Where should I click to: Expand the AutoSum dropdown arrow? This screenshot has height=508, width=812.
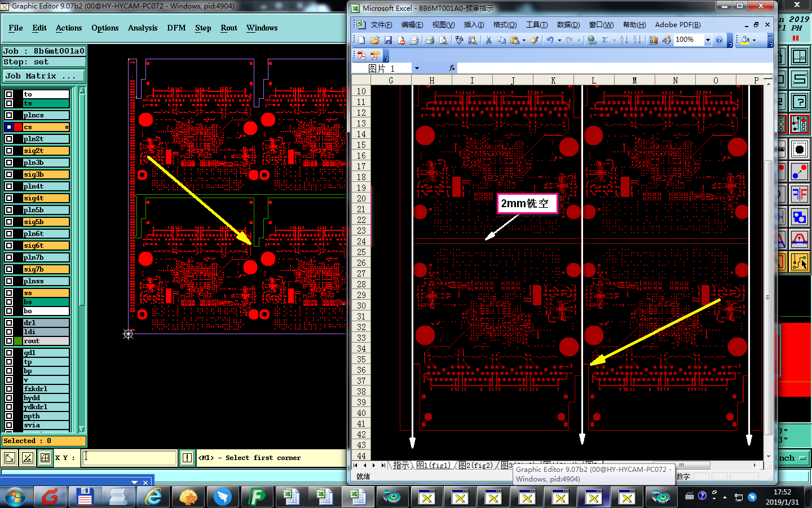(614, 40)
